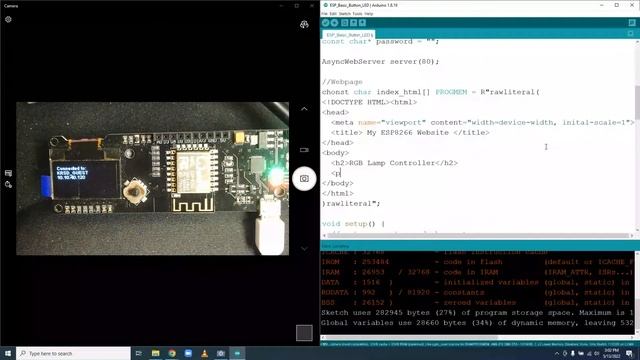Click the Upload arrow button in Arduino
Screen dimensions: 640x360
[x=334, y=23]
